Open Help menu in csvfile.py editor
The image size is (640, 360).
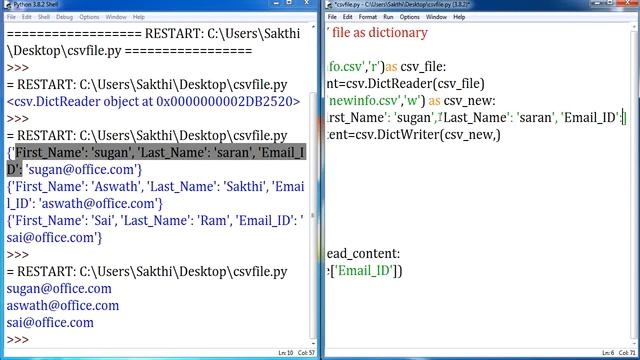[459, 17]
